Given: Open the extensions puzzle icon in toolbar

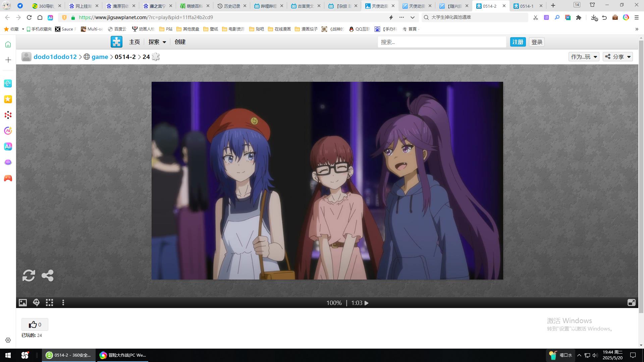Looking at the screenshot, I should point(579,17).
